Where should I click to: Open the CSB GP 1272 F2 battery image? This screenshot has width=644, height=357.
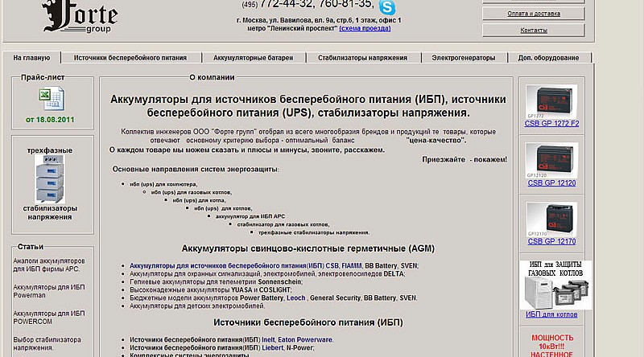(x=551, y=99)
